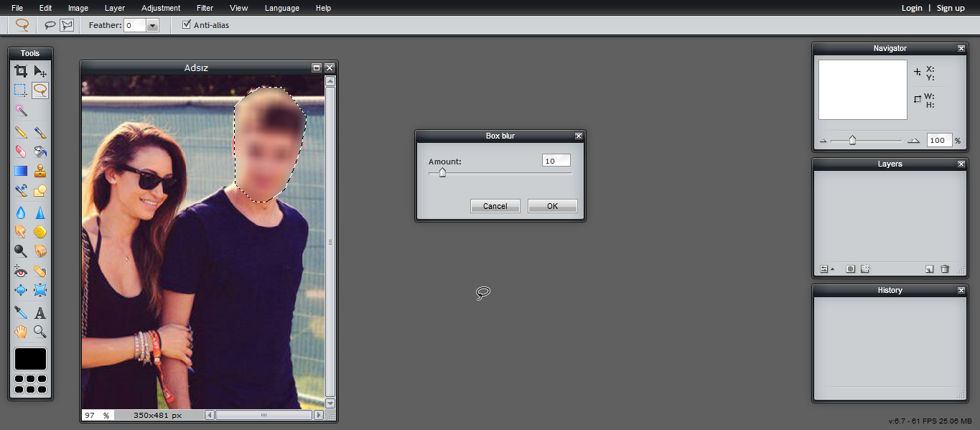Open the Feather value dropdown
Image resolution: width=980 pixels, height=430 pixels.
tap(152, 24)
